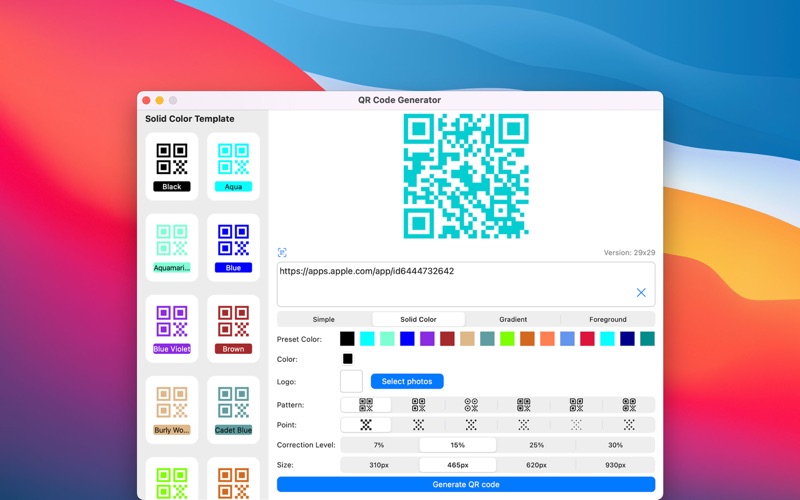Pick the cornflower blue preset swatch

pos(567,339)
